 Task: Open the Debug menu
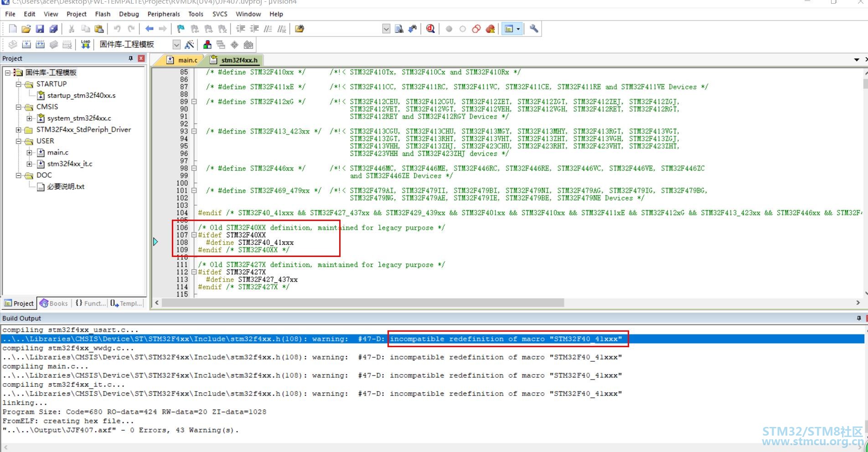pos(129,14)
